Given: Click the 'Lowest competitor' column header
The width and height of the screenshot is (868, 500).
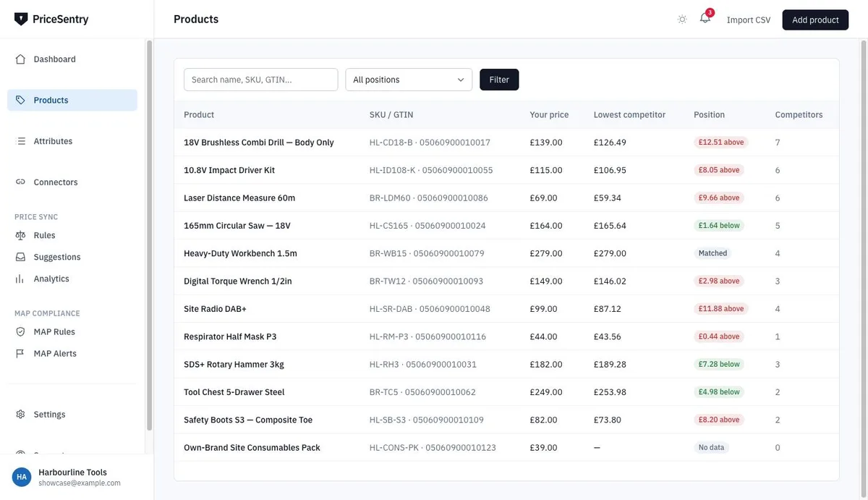Looking at the screenshot, I should pyautogui.click(x=629, y=114).
